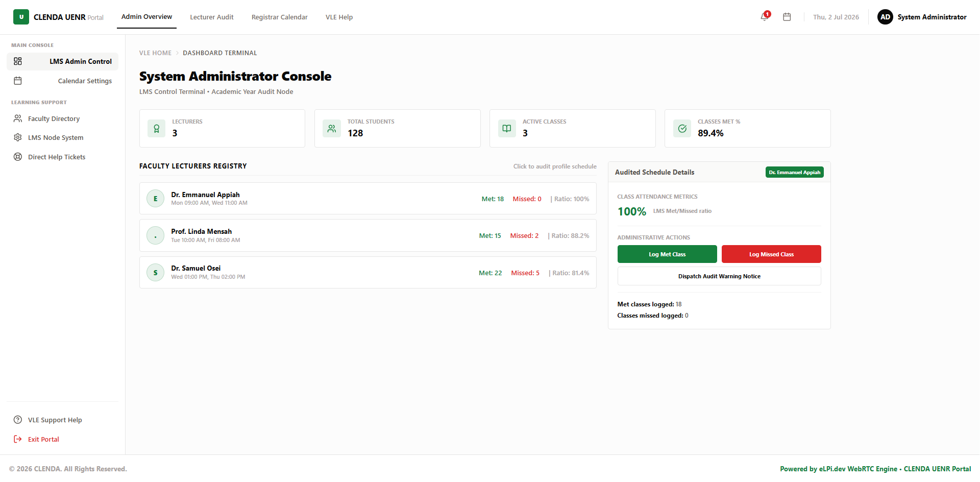Click the DASHBOARD TERMINAL breadcrumb text
Image resolution: width=980 pixels, height=482 pixels.
(220, 53)
